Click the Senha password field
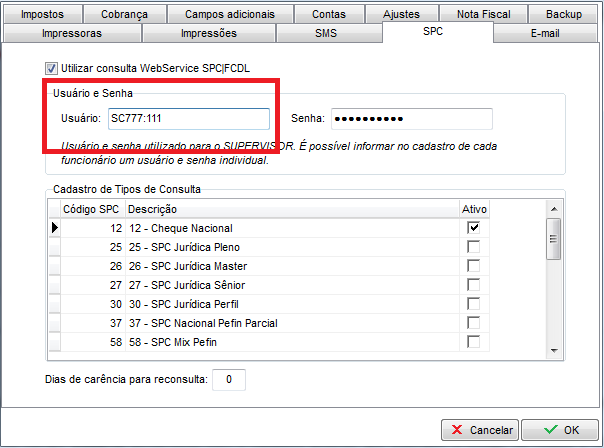The width and height of the screenshot is (604, 448). [x=411, y=119]
